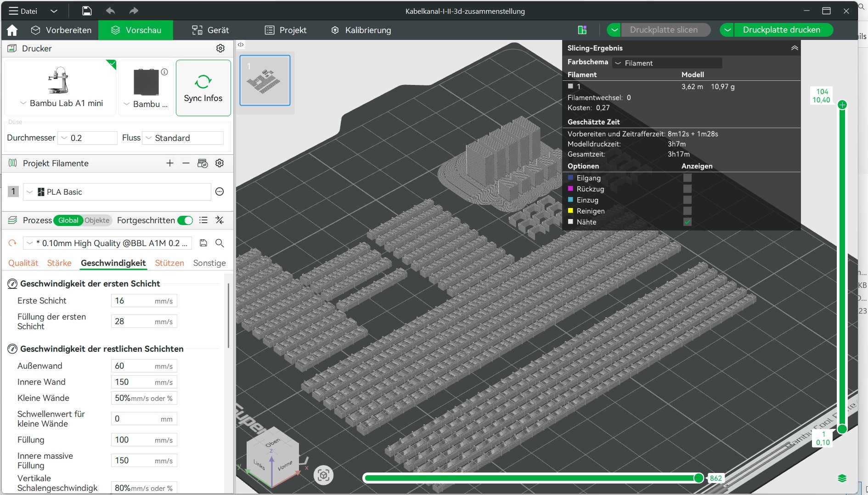Add a filament with the plus icon
868x495 pixels.
click(x=170, y=163)
